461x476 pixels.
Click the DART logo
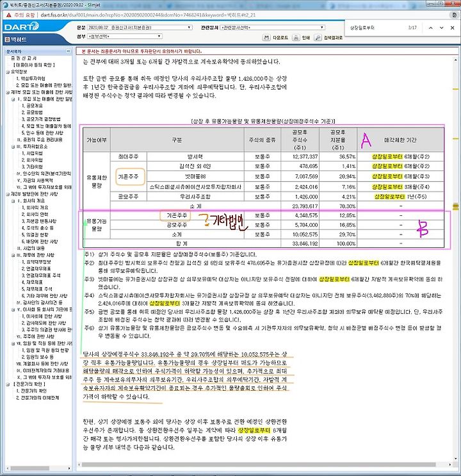(21, 26)
